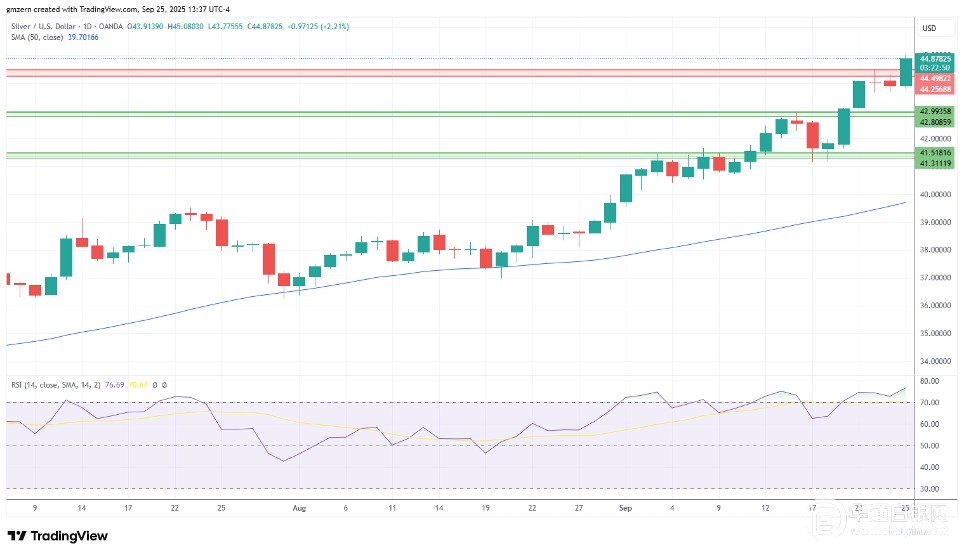Click the 40.00000 level on price axis
Image resolution: width=964 pixels, height=556 pixels.
click(934, 194)
